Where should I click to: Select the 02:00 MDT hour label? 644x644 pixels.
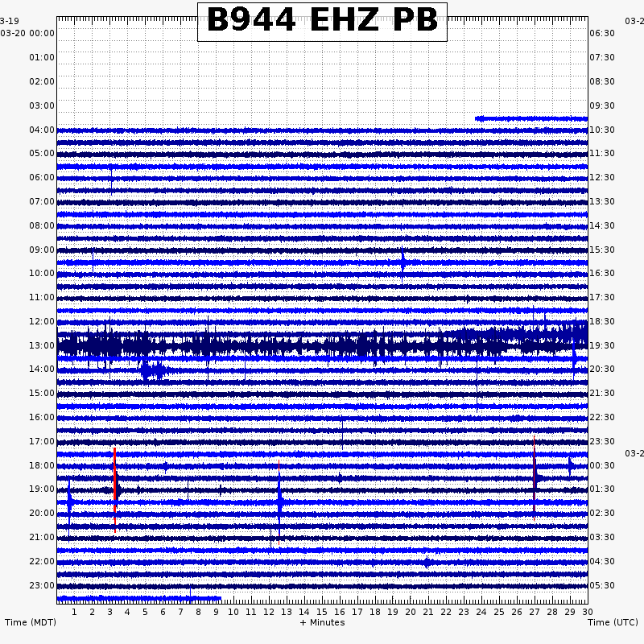point(42,81)
